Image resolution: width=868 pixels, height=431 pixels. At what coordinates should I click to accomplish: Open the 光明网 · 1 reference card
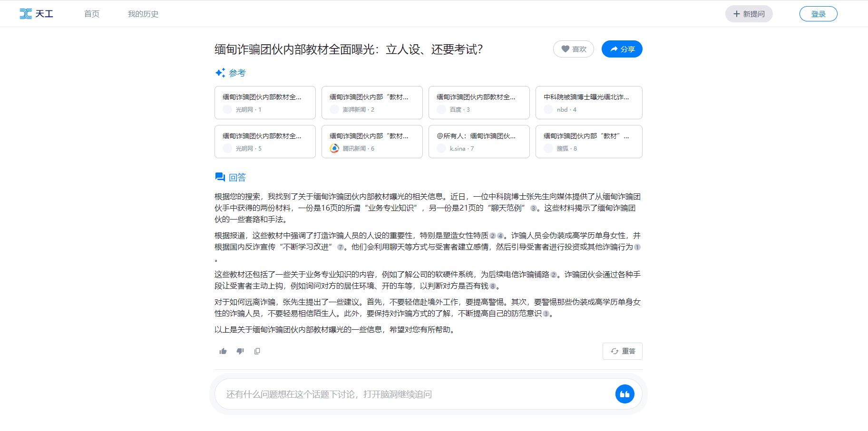click(x=265, y=103)
